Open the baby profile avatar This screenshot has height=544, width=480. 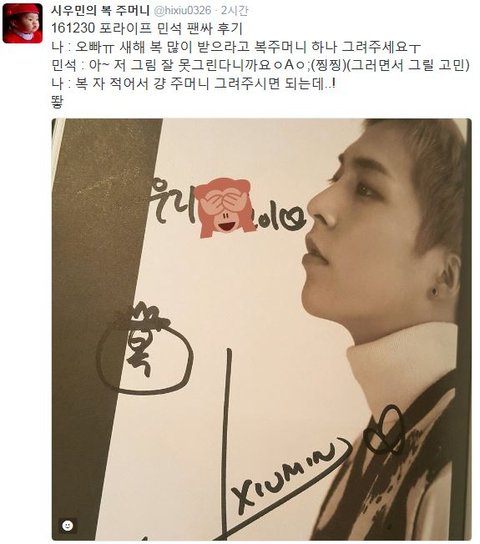coord(23,23)
